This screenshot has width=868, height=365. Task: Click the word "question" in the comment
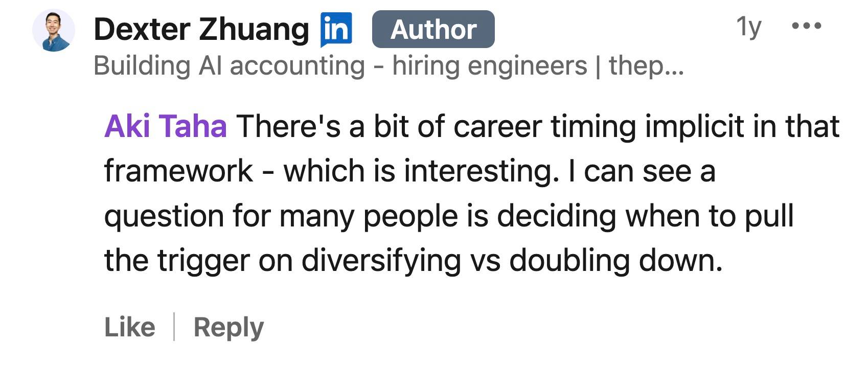164,216
